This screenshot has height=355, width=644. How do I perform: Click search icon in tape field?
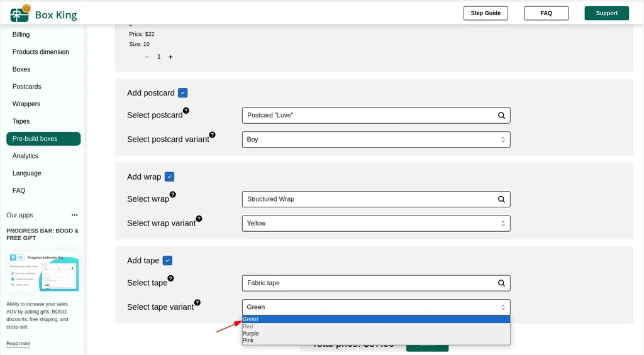[501, 283]
